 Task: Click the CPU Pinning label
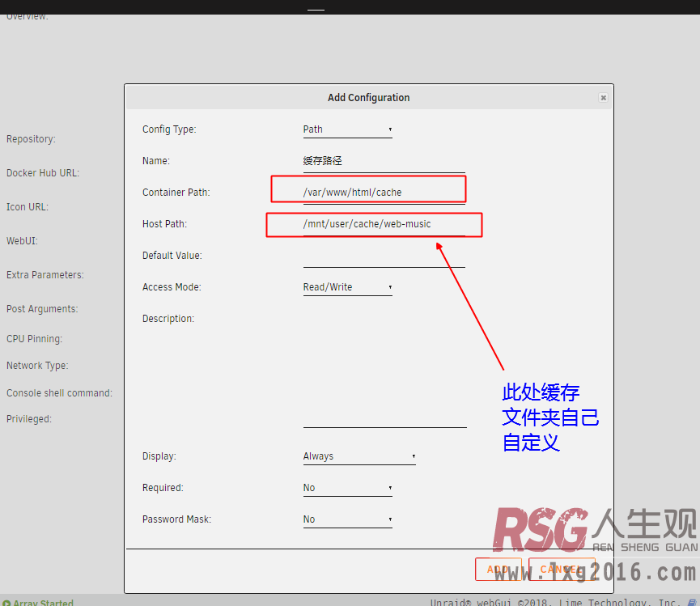[34, 339]
